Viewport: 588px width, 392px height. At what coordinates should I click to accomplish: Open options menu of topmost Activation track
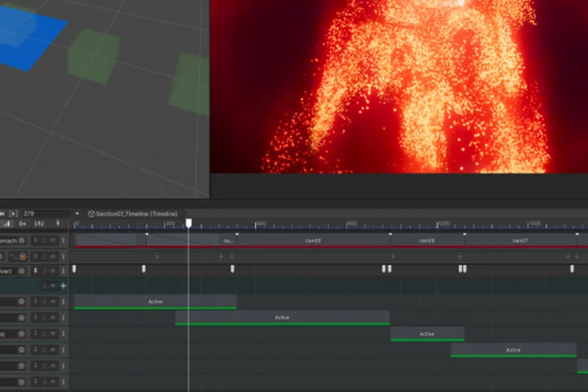tap(63, 301)
